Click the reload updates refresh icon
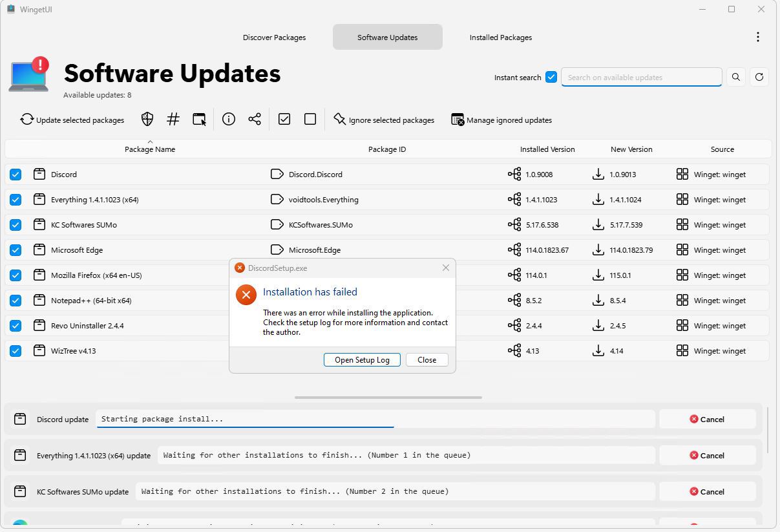The width and height of the screenshot is (780, 532). tap(759, 77)
